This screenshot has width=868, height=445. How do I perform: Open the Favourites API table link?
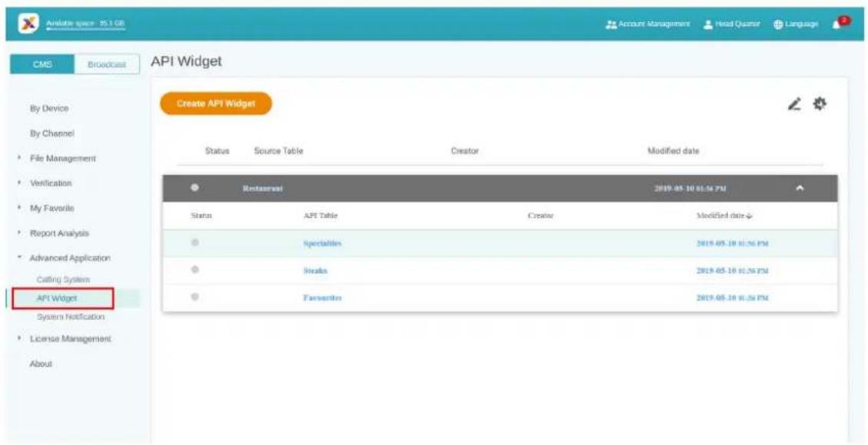[x=322, y=297]
